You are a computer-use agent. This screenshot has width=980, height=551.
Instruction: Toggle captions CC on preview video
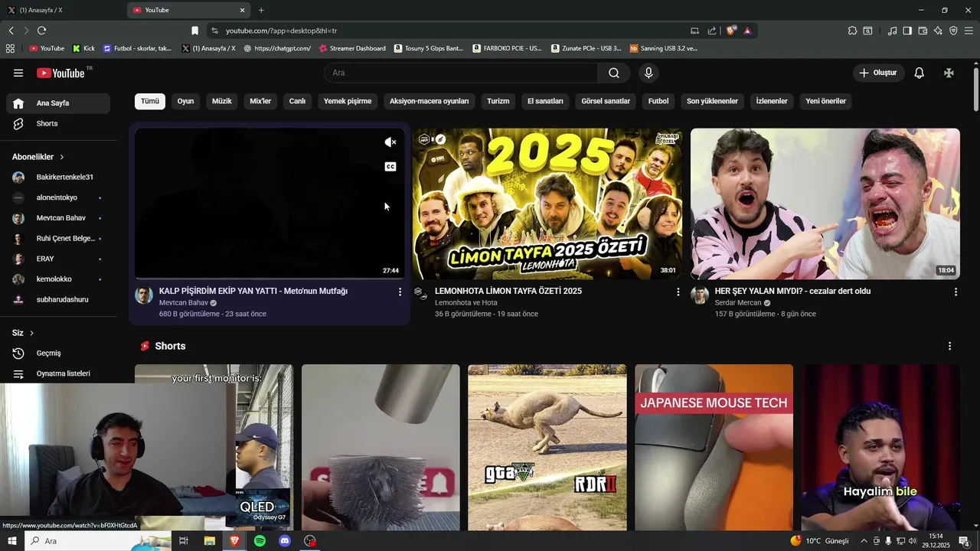point(390,167)
